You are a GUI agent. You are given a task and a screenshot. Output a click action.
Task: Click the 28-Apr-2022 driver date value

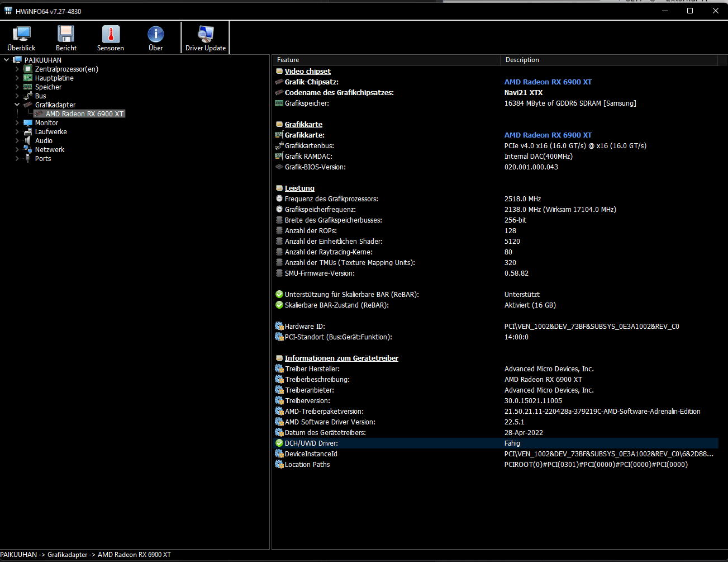coord(524,432)
